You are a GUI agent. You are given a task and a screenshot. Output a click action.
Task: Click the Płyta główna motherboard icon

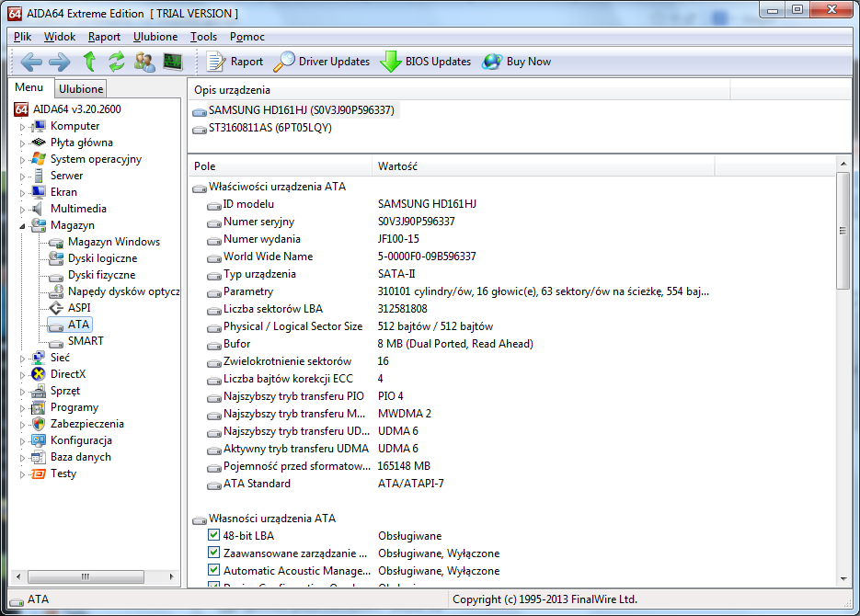coord(39,143)
